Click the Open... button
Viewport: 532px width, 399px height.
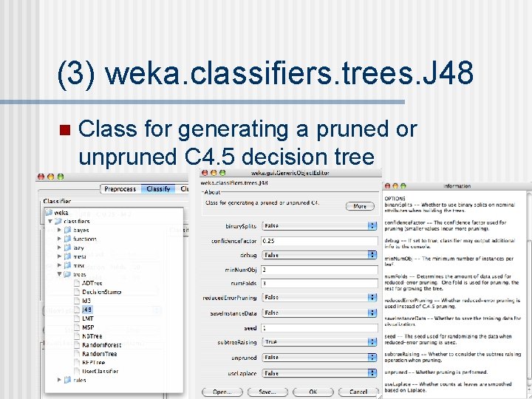coord(222,392)
